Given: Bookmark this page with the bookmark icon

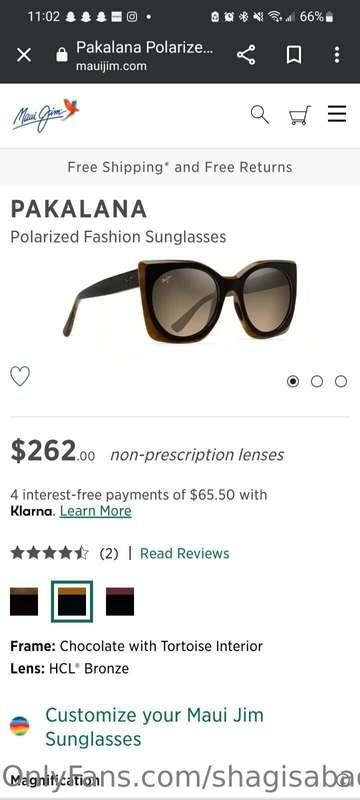Looking at the screenshot, I should [x=293, y=55].
